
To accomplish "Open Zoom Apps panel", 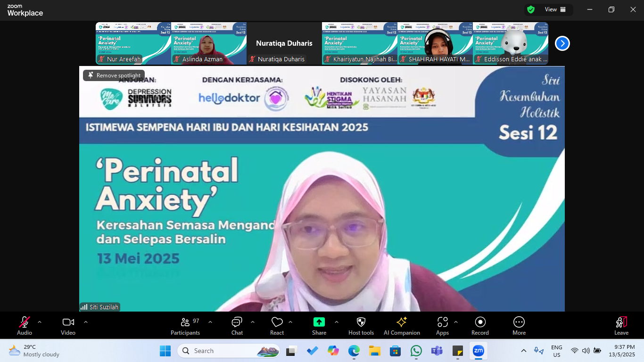I will point(442,326).
